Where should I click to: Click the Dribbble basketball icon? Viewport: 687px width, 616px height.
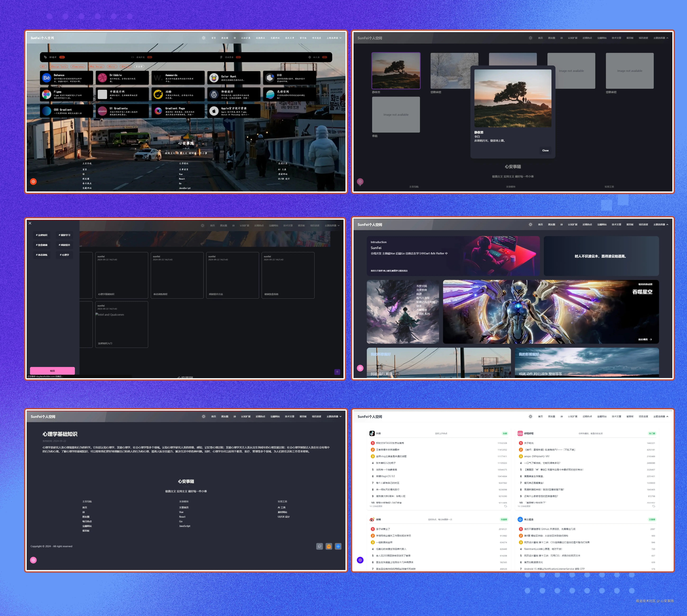click(x=102, y=78)
